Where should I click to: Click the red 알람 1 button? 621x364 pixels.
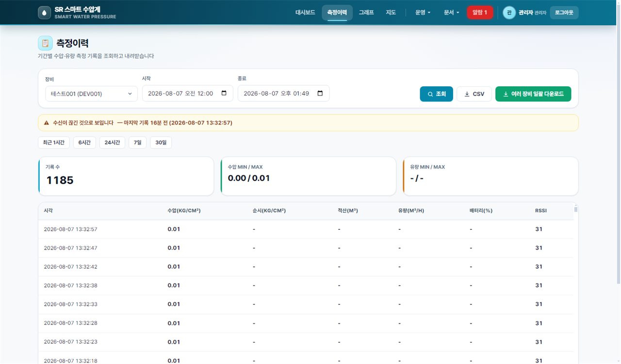point(480,13)
